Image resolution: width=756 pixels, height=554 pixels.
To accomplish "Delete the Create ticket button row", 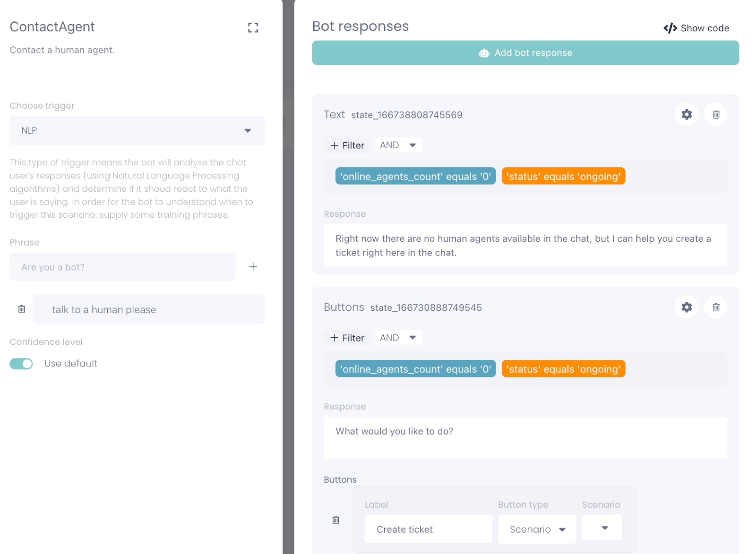I will pyautogui.click(x=335, y=520).
